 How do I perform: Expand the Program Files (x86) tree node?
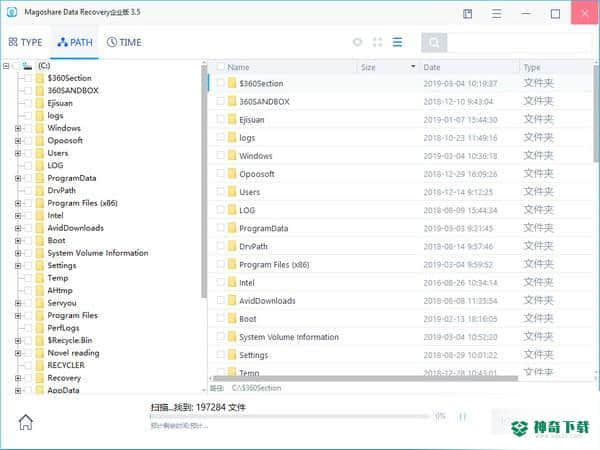pos(18,203)
